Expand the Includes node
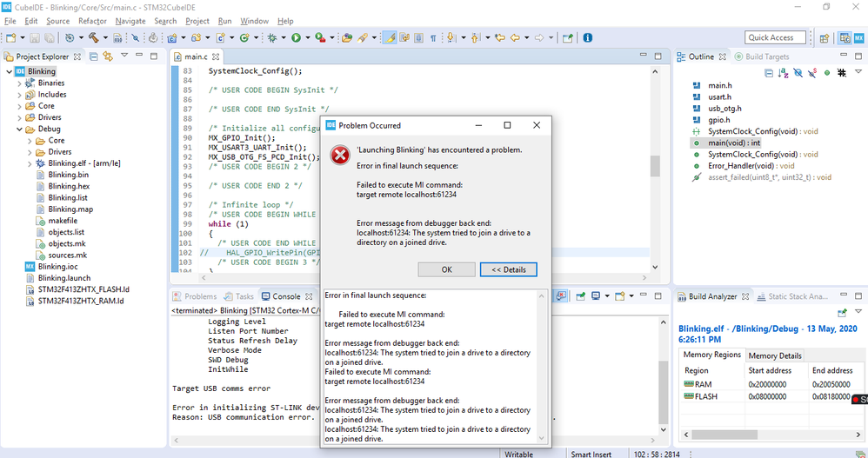This screenshot has height=458, width=868. click(x=19, y=95)
